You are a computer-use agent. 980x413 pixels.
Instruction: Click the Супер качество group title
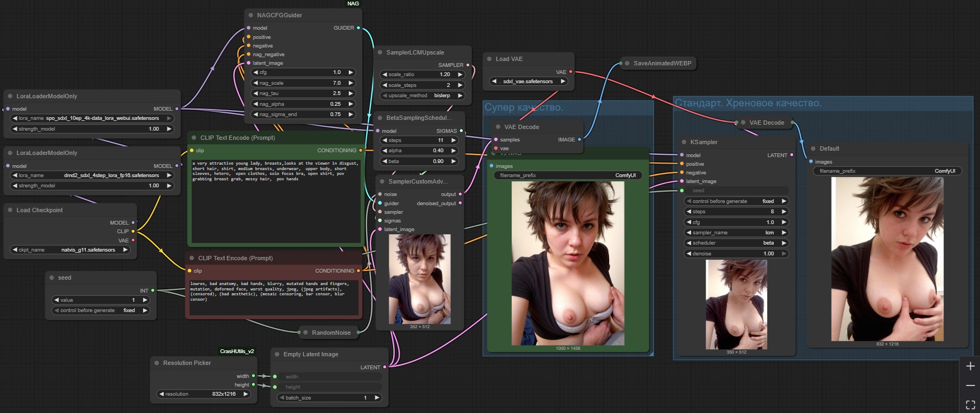(524, 107)
